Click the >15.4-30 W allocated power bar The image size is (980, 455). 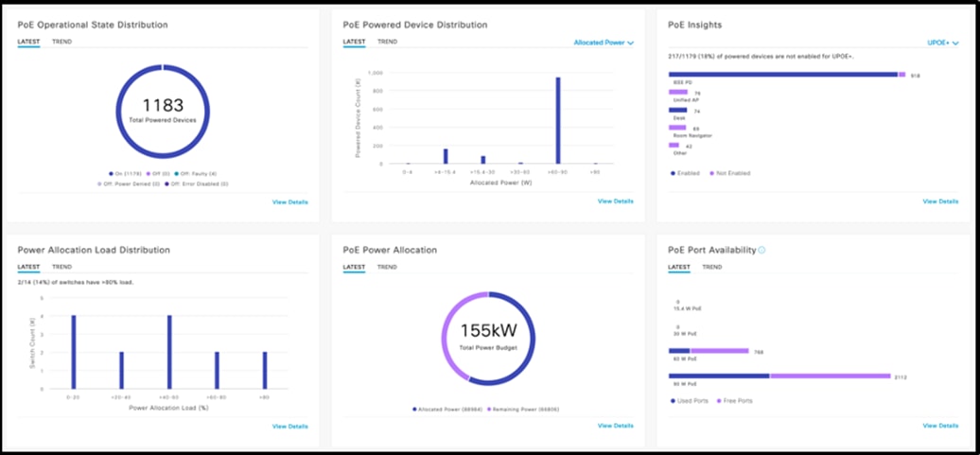click(483, 160)
